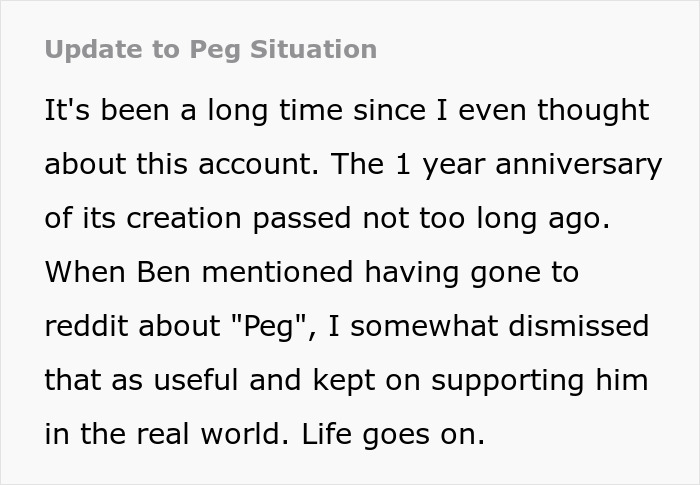Click the word "thought" in the first line

click(593, 110)
